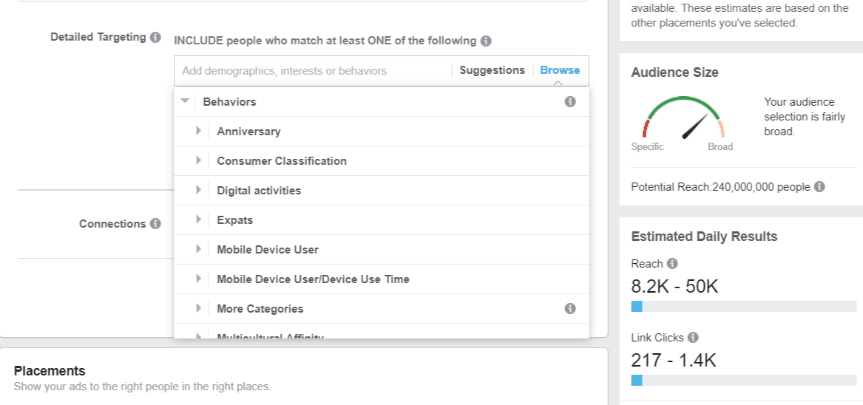The width and height of the screenshot is (863, 405).
Task: Select the Digital activities item
Action: click(258, 190)
